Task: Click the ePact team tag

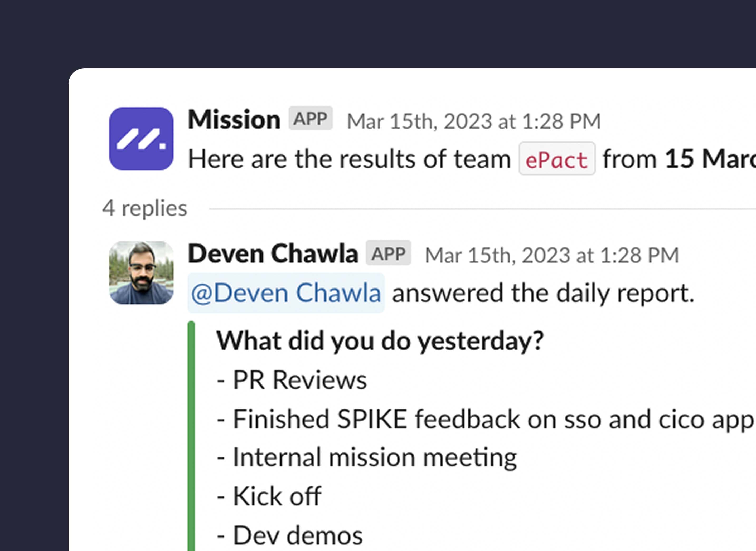Action: 557,159
